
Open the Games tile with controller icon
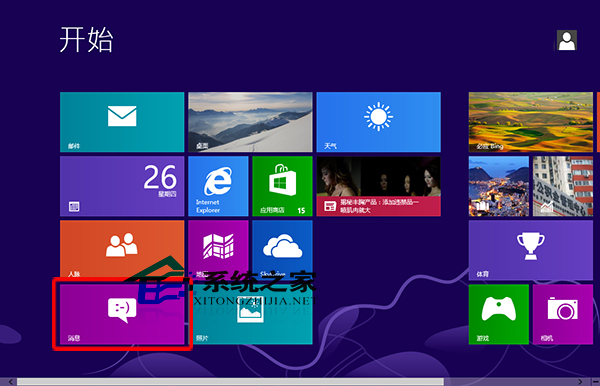pyautogui.click(x=499, y=314)
